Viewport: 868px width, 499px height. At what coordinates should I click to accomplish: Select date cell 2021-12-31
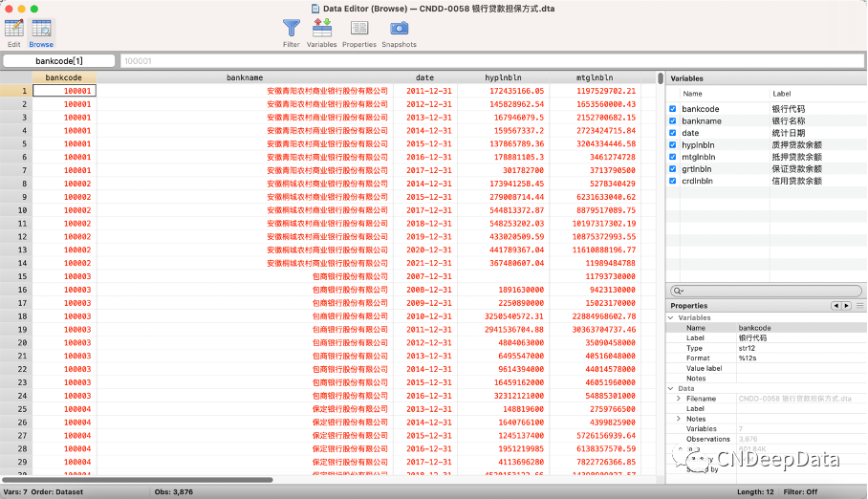pyautogui.click(x=425, y=263)
